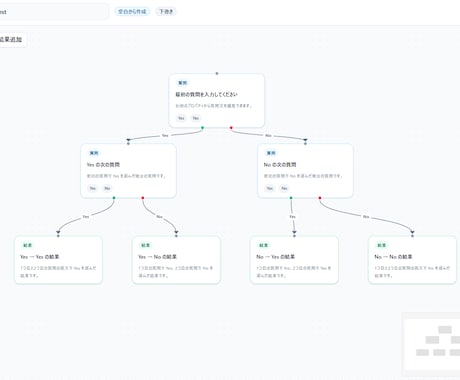
Task: Click the root node block in the minimap
Action: (445, 330)
